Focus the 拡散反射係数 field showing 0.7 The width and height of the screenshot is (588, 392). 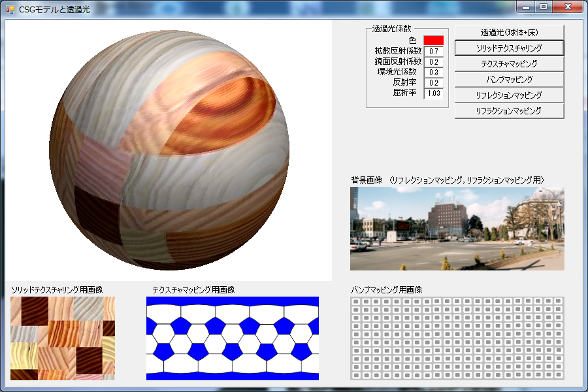434,52
